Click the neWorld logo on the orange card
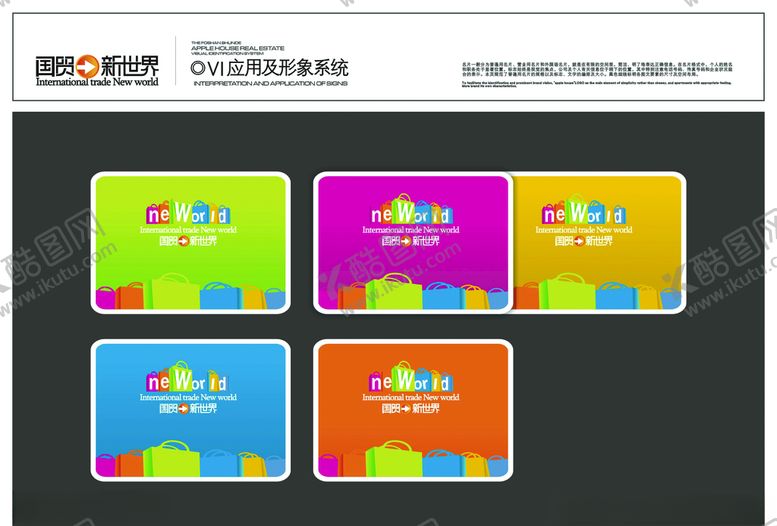This screenshot has width=777, height=526. click(x=412, y=381)
